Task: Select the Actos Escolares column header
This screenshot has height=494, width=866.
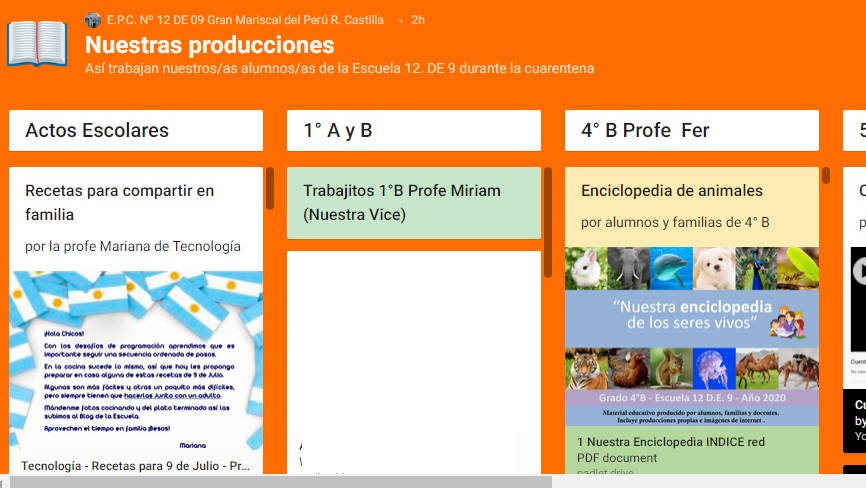Action: pyautogui.click(x=136, y=130)
